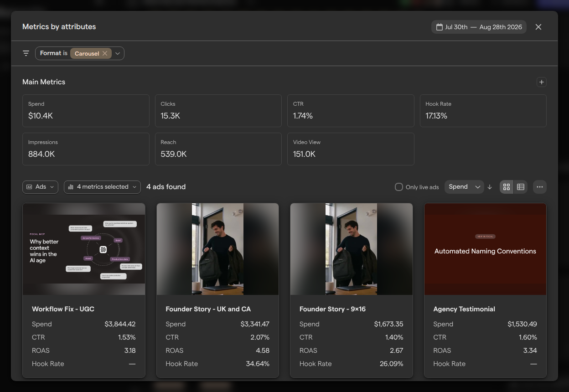
Task: Click the $1,673.35 spend value
Action: 388,324
